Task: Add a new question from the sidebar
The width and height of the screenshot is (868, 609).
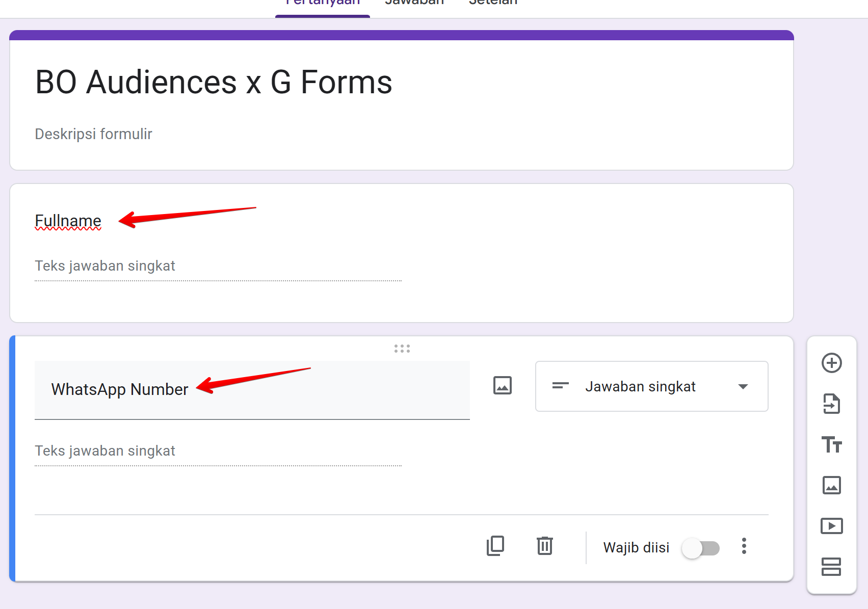Action: click(x=831, y=363)
